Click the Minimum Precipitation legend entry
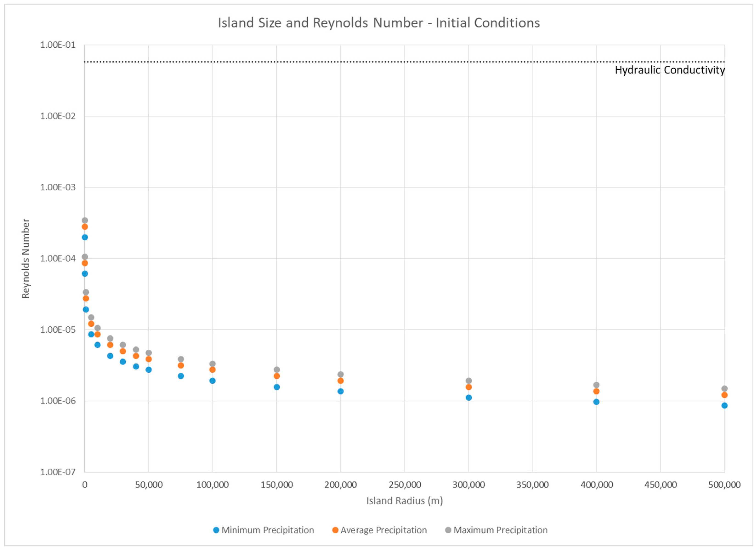Image resolution: width=756 pixels, height=551 pixels. point(267,530)
